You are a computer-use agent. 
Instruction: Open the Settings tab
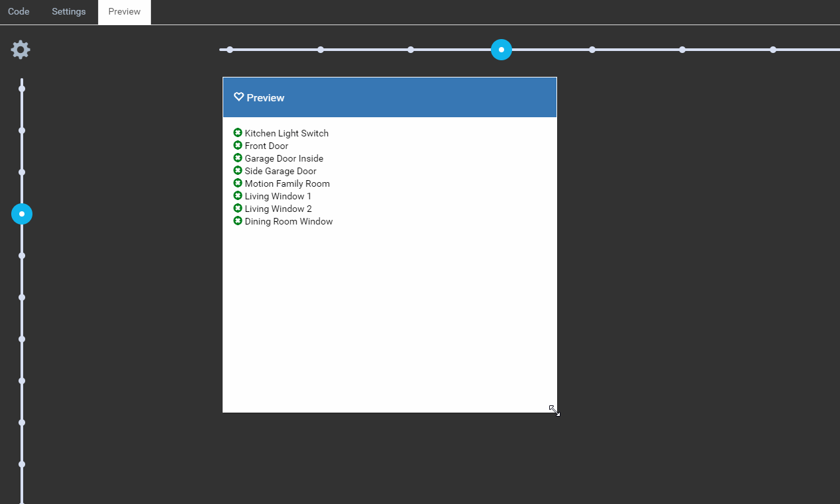[68, 11]
